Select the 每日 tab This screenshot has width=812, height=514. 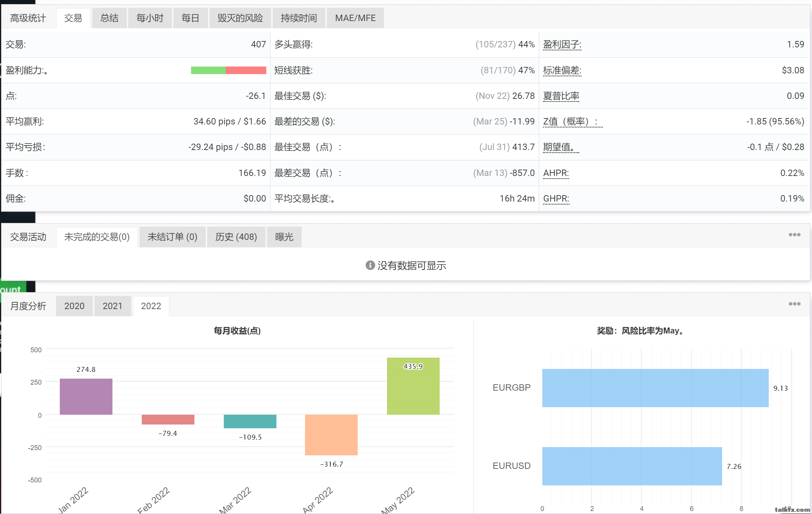point(190,18)
